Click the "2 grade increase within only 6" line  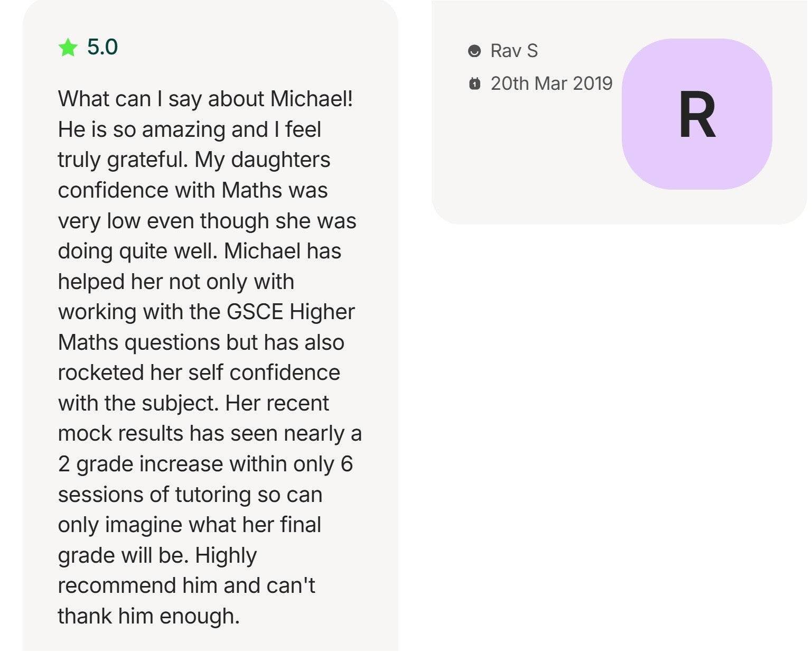205,464
